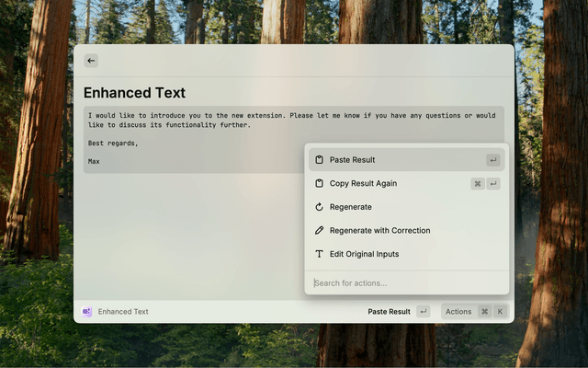588x368 pixels.
Task: Select Edit Original Inputs action
Action: click(x=364, y=254)
